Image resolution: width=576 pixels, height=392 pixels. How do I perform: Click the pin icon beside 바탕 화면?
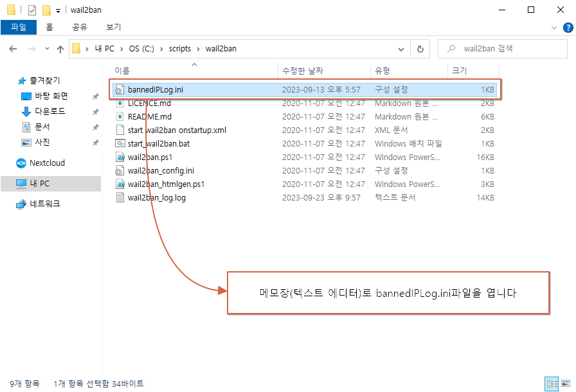click(96, 96)
